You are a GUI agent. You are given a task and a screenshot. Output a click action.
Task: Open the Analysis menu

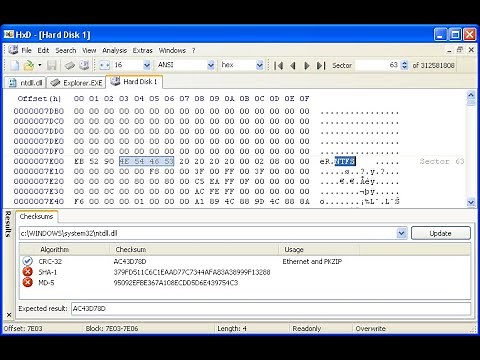(x=114, y=50)
